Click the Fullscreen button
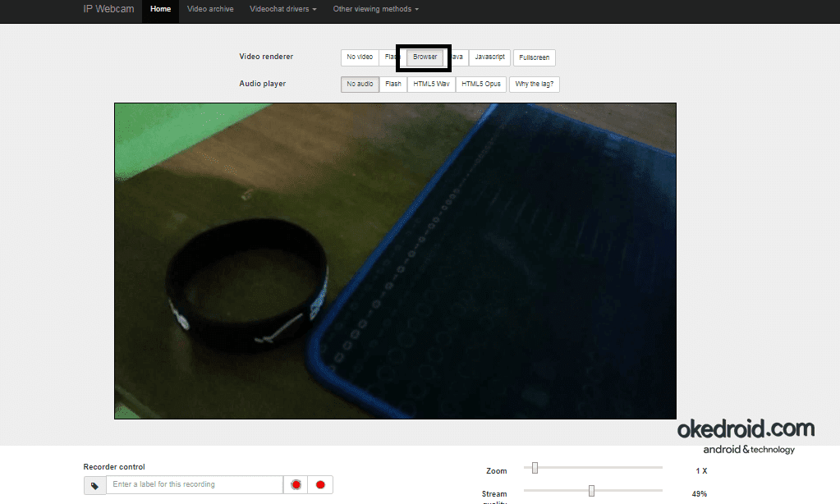This screenshot has height=504, width=840. (534, 57)
